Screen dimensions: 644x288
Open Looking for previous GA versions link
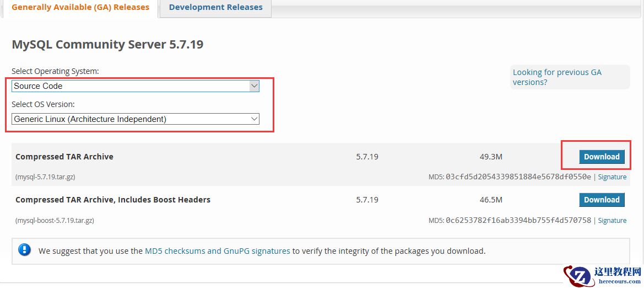click(557, 77)
